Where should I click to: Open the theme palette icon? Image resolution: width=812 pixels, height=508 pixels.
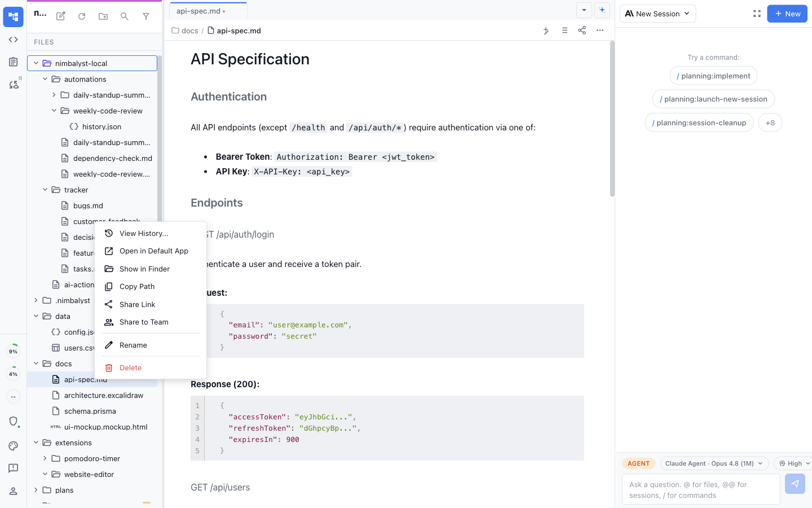[x=14, y=446]
